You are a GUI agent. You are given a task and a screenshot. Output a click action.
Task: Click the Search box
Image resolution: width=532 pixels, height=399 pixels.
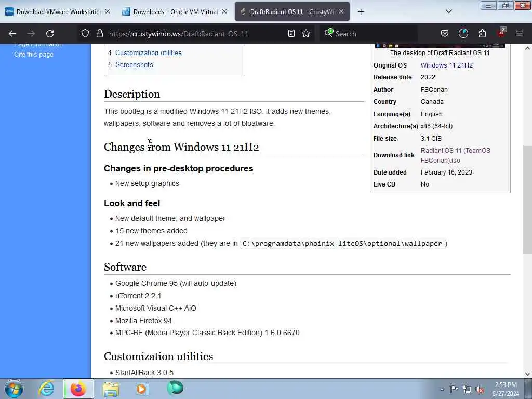369,34
